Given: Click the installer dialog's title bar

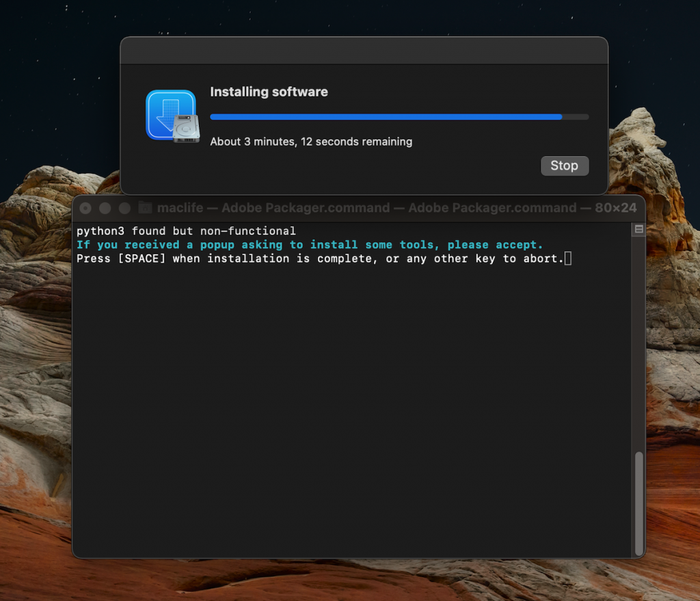Looking at the screenshot, I should point(364,51).
